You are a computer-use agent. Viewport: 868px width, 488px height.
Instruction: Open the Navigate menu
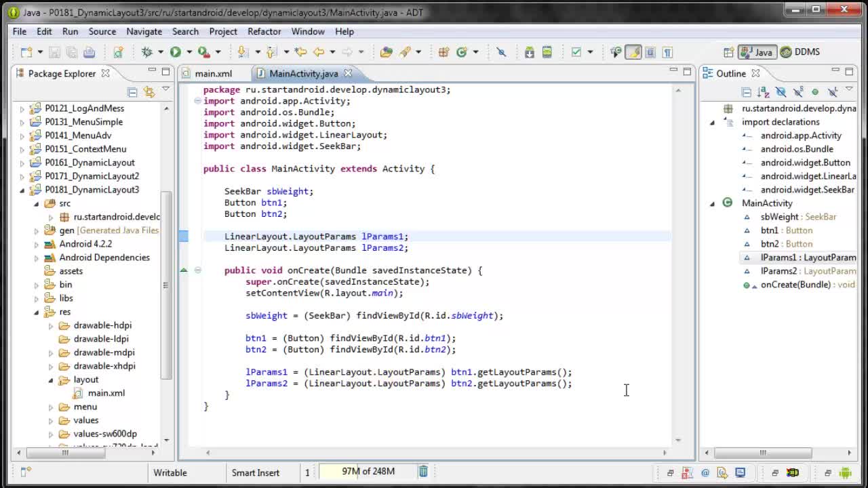[144, 31]
